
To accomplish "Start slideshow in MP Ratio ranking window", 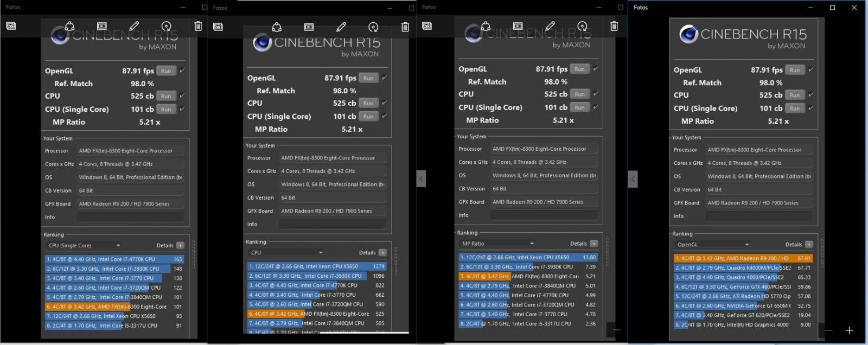I will click(518, 26).
